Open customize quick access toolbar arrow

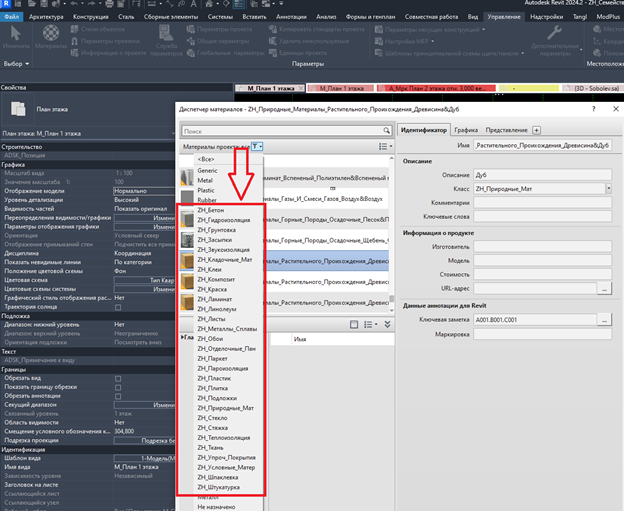pyautogui.click(x=281, y=4)
